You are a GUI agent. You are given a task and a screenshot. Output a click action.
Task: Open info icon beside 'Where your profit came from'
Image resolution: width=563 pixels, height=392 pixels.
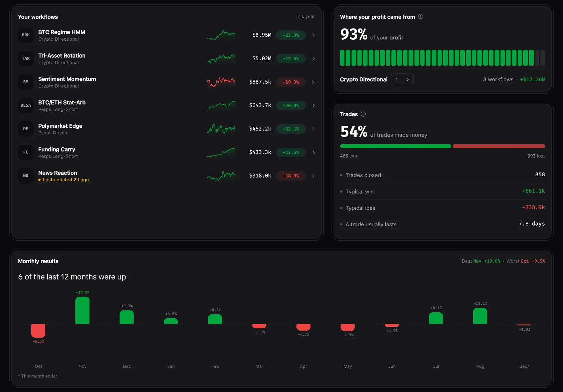421,17
